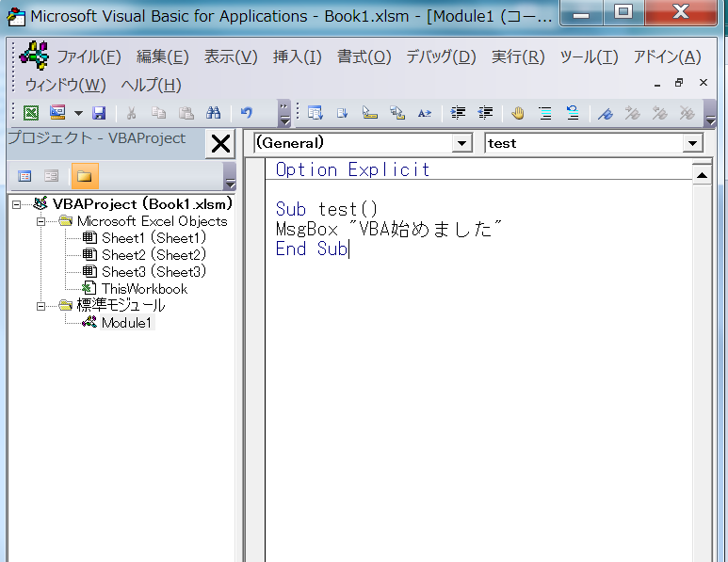
Task: Open the アドイン(A) menu
Action: 667,57
